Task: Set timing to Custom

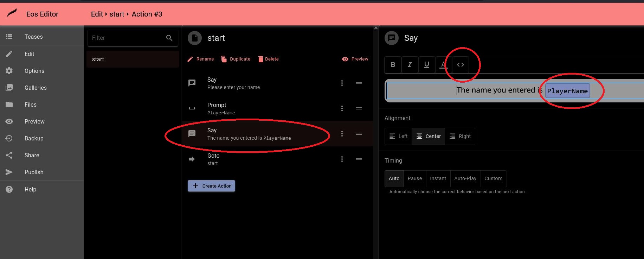Action: pyautogui.click(x=494, y=178)
